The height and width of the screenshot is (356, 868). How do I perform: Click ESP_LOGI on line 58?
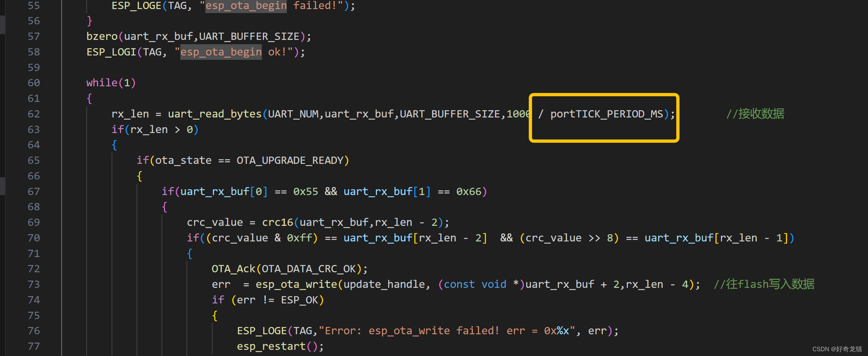point(112,52)
